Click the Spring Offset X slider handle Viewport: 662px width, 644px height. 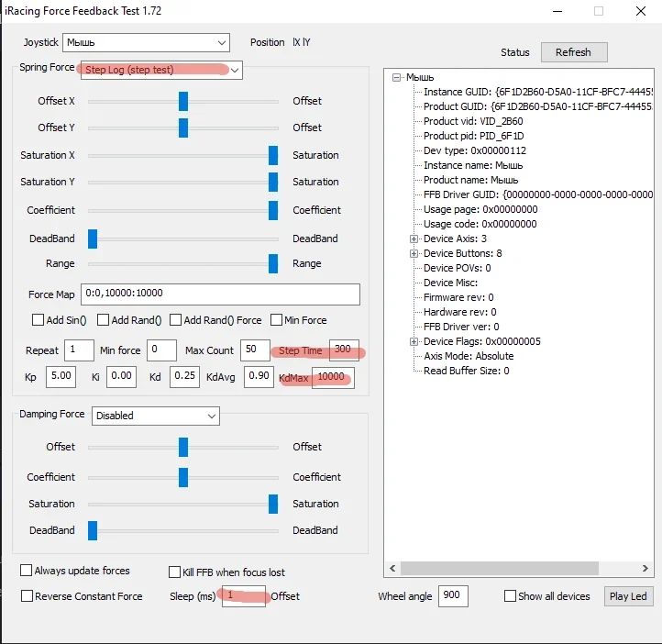tap(183, 101)
